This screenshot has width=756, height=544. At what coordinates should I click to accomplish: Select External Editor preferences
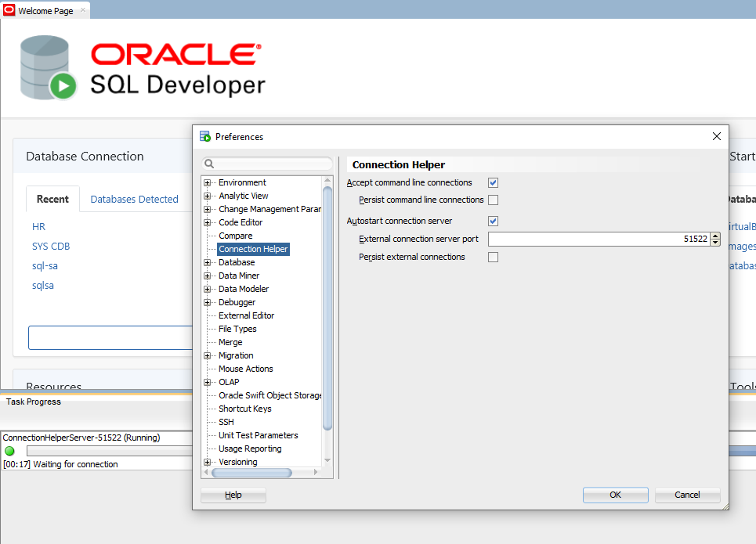pyautogui.click(x=246, y=315)
